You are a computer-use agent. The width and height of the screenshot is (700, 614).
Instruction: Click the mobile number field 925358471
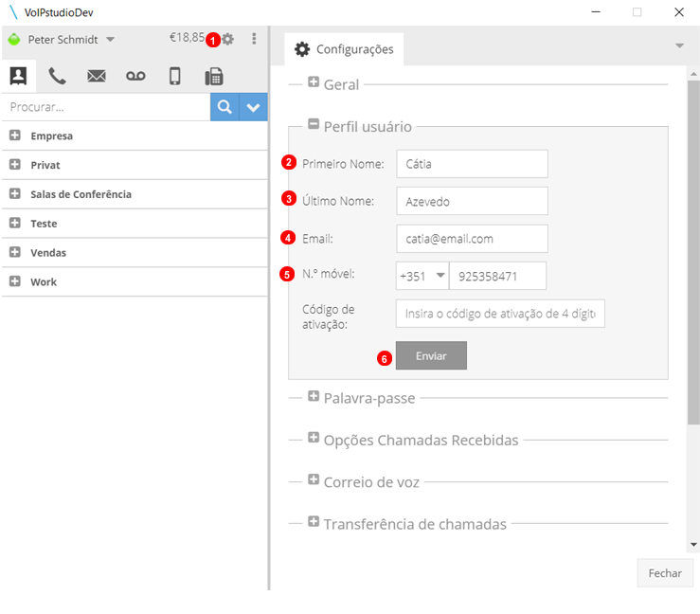pyautogui.click(x=498, y=276)
